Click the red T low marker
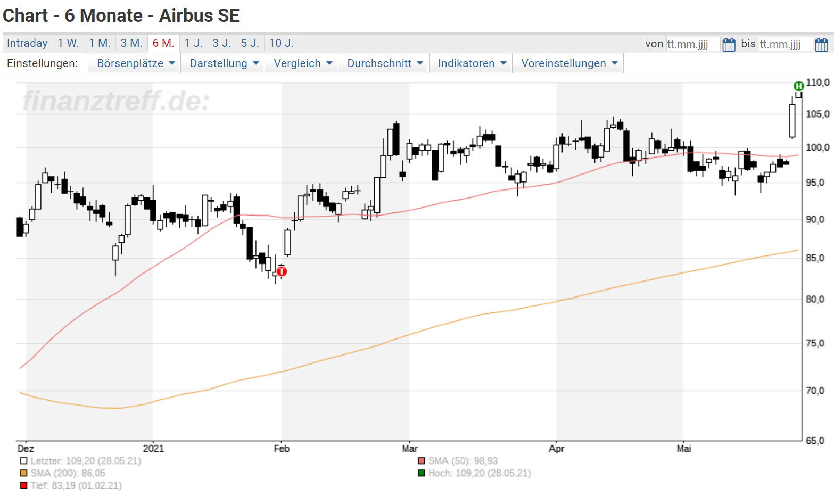Viewport: 834px width, 504px height. [x=282, y=271]
